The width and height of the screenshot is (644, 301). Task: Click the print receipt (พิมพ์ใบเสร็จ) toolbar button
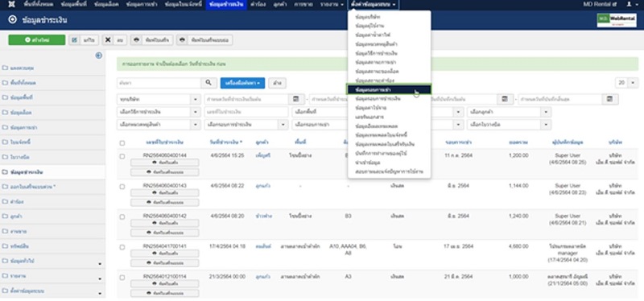tap(151, 40)
